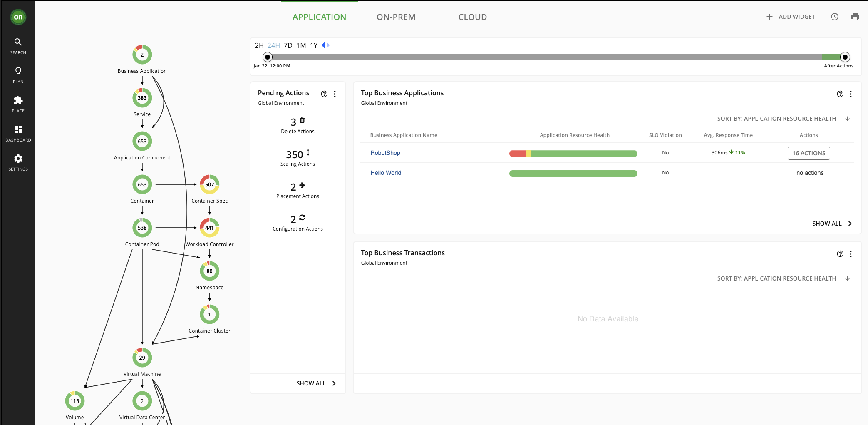Select the Container node showing 653
Screen dimensions: 868x425
coord(142,184)
